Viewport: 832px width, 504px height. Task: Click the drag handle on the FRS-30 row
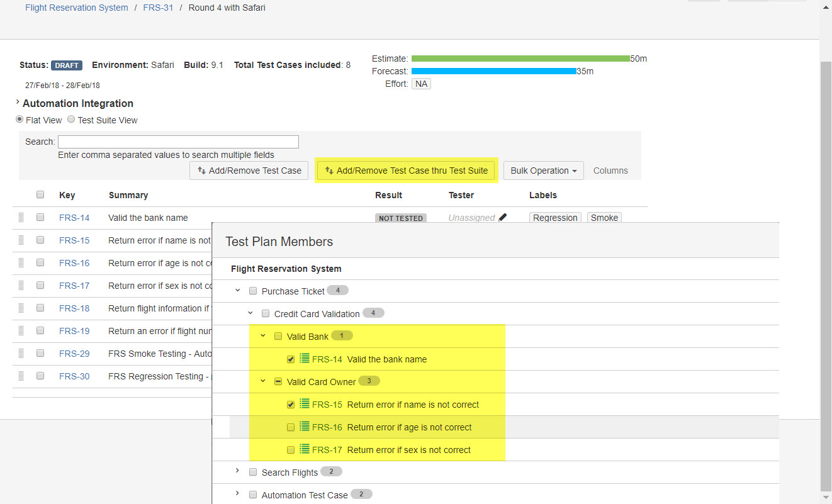pyautogui.click(x=21, y=376)
